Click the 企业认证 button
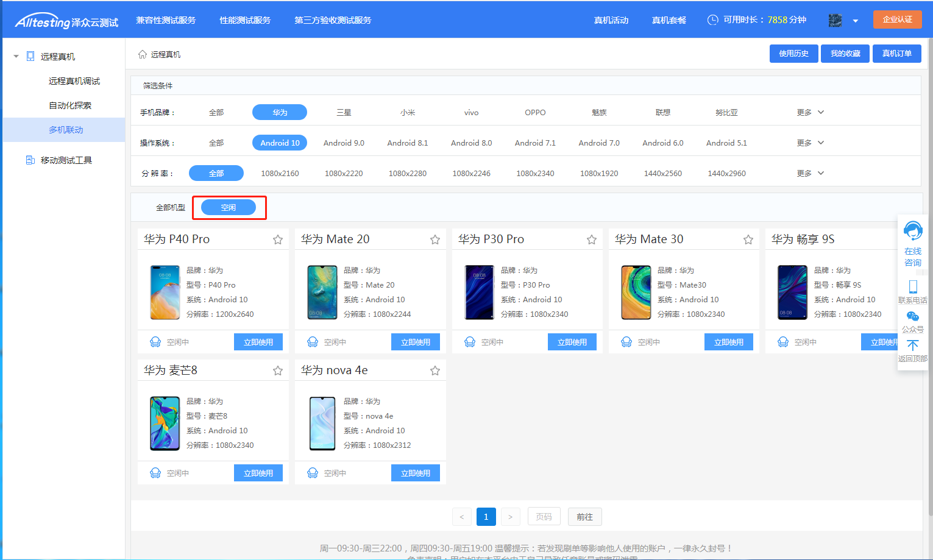Viewport: 933px width, 560px height. [898, 19]
